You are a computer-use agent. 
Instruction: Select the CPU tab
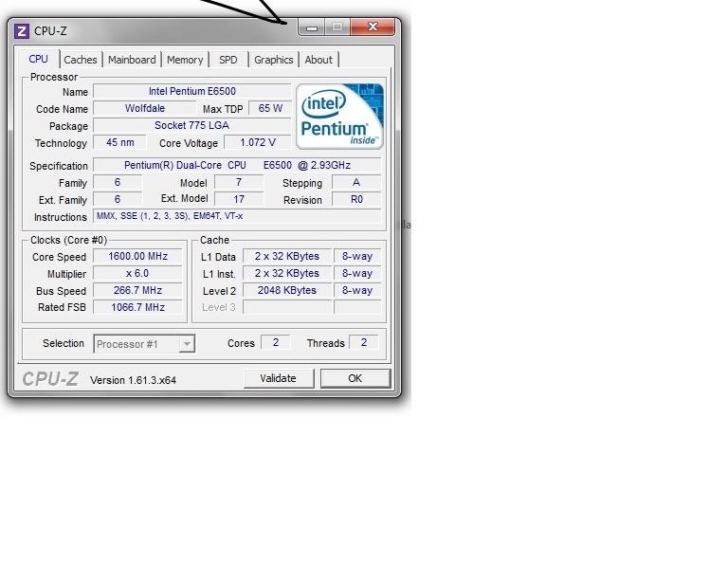click(x=38, y=59)
